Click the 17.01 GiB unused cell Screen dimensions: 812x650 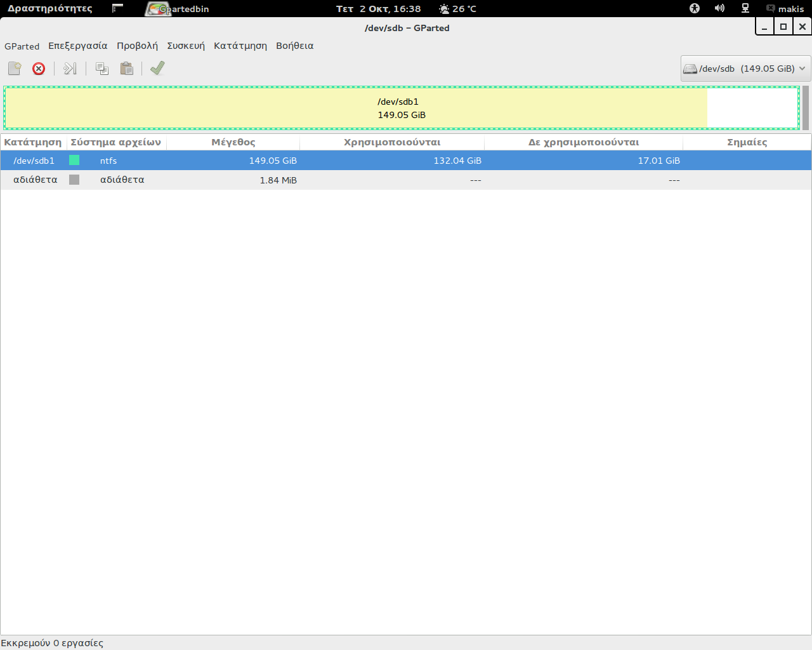658,161
